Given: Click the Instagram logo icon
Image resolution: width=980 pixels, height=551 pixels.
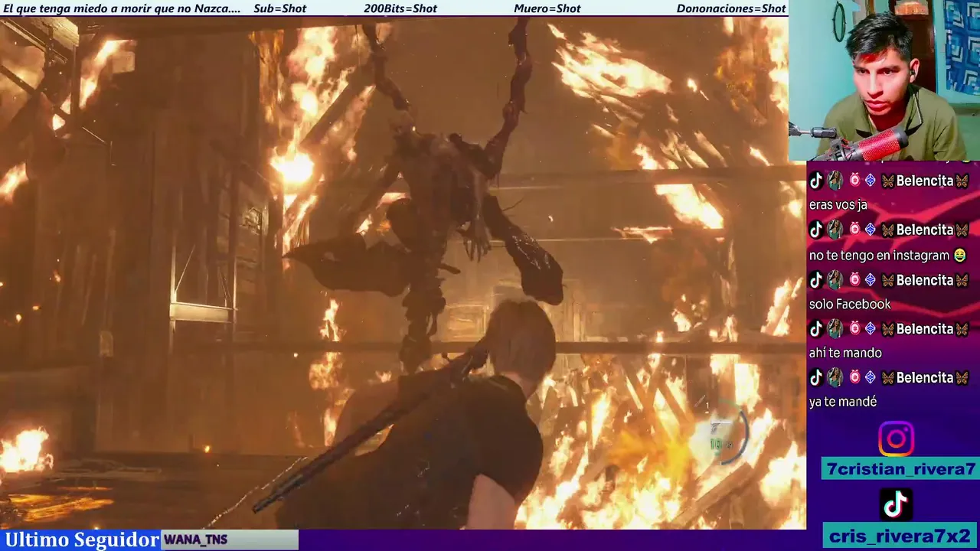Looking at the screenshot, I should click(896, 439).
